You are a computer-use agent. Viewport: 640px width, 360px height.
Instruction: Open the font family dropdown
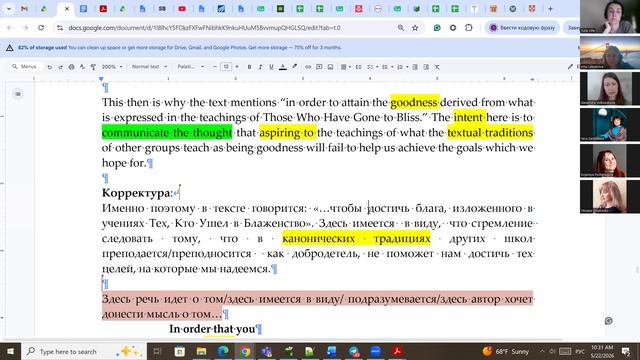(x=190, y=67)
